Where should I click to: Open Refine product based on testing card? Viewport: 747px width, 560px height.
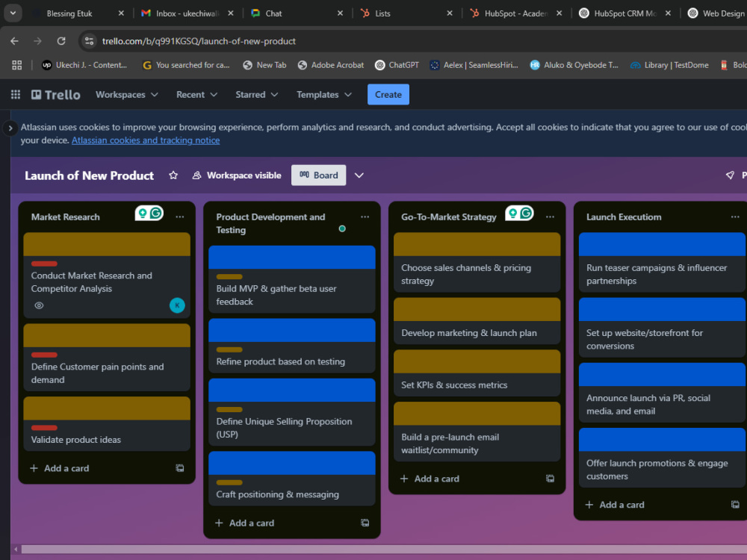coord(291,346)
